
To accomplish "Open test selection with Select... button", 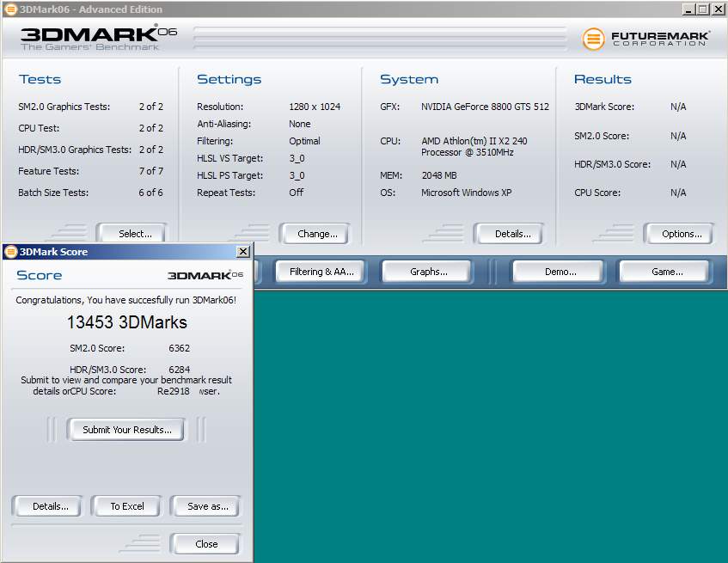I will [x=135, y=234].
